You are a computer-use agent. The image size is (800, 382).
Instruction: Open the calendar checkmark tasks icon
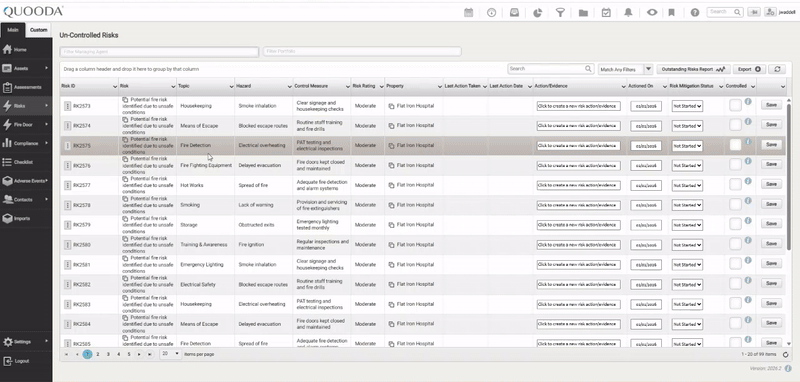coord(606,13)
